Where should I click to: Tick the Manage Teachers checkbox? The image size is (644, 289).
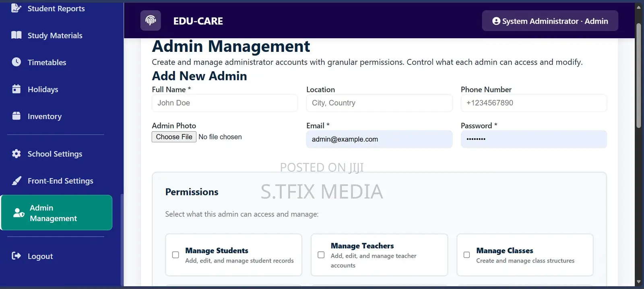[321, 255]
